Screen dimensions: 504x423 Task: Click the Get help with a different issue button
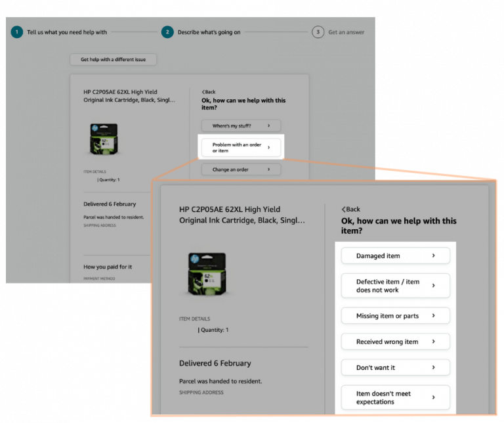113,60
